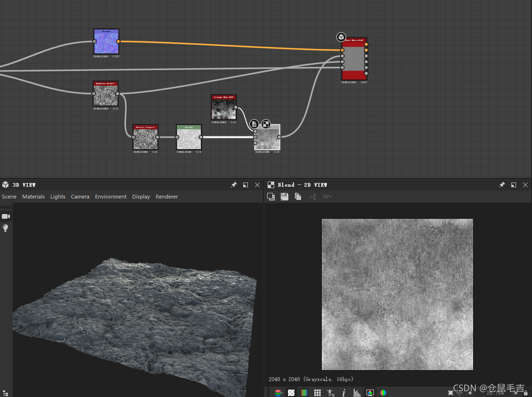Open the Scene menu in 3D view
This screenshot has width=532, height=397.
point(9,197)
